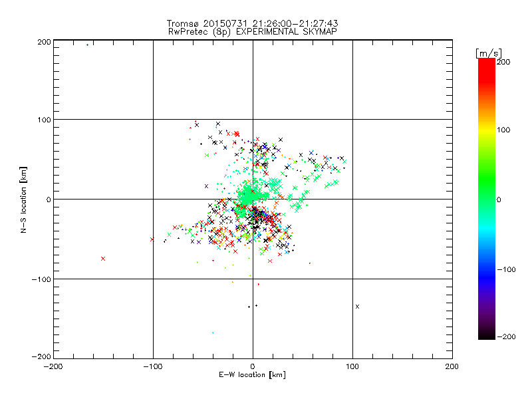Click the N-S axis "100" tick label
Screen dimensions: 532x399
[44, 120]
